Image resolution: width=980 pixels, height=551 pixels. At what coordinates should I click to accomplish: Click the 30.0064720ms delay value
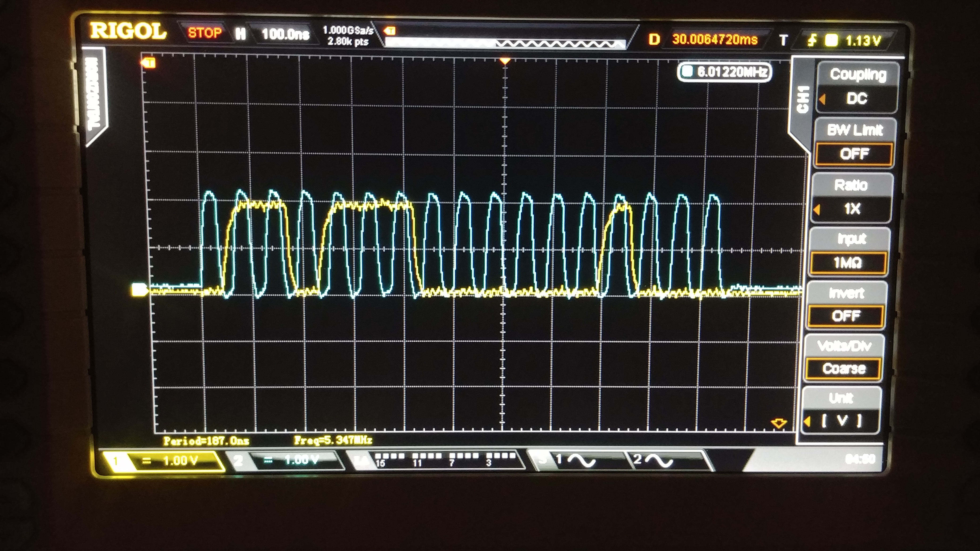click(x=715, y=39)
